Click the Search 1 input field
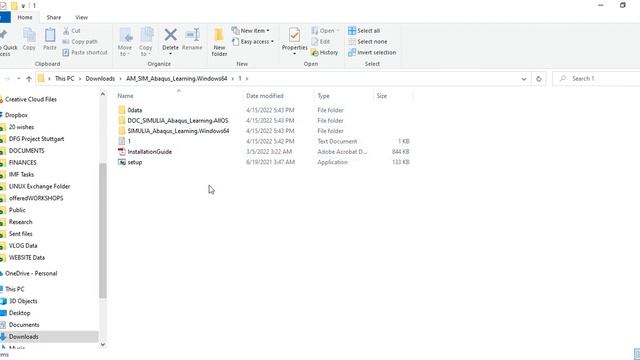Screen dimensions: 640x360 [596, 78]
